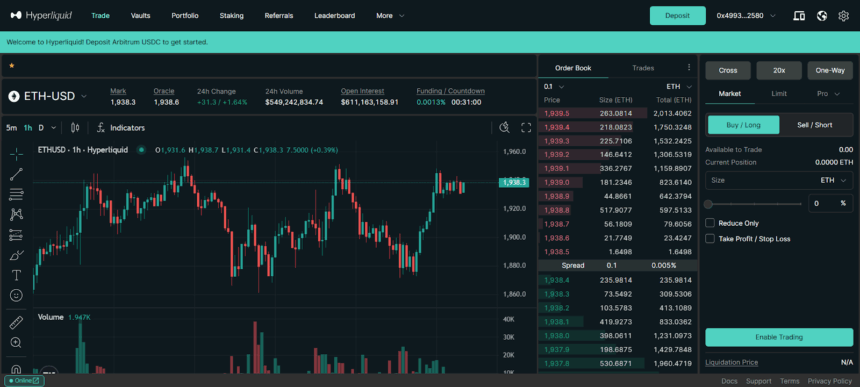Click the devices icon in the header
This screenshot has width=860, height=387.
[799, 16]
